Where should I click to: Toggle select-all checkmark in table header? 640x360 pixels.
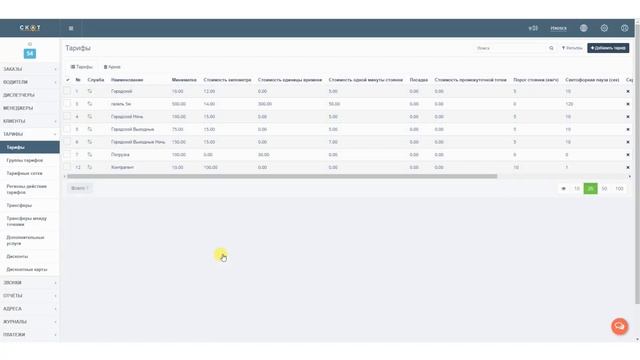67,80
